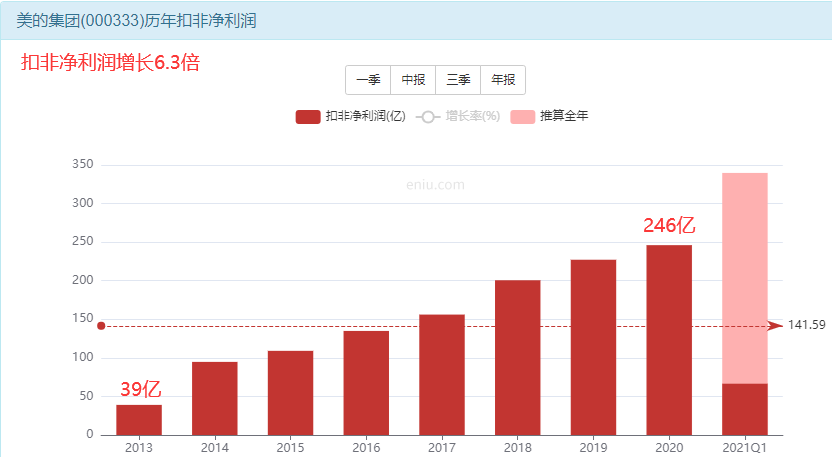Click the 2016 profit bar
The width and height of the screenshot is (832, 457).
click(366, 383)
